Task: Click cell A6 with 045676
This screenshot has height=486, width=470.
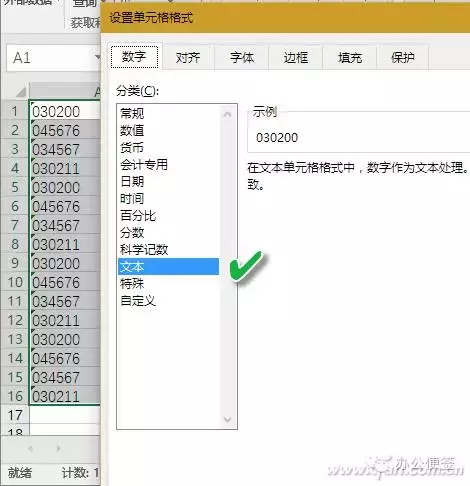Action: (x=65, y=206)
